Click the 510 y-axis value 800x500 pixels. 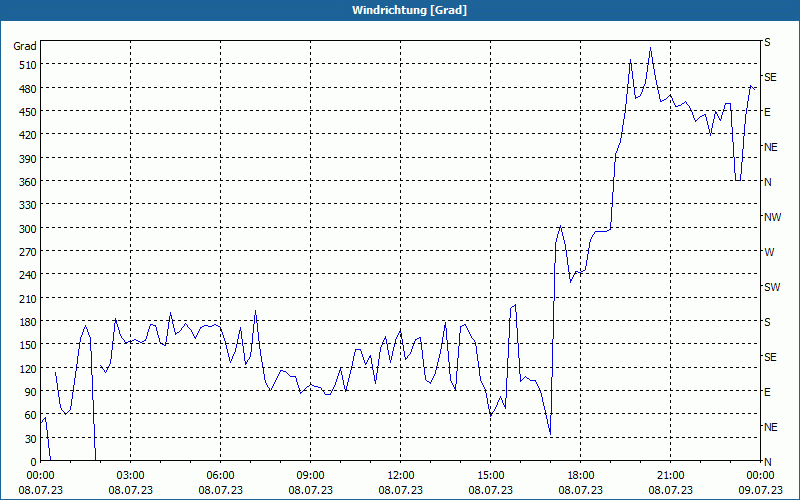[x=28, y=65]
